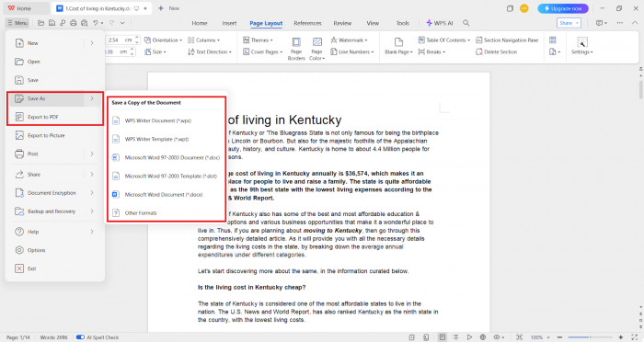Screen dimensions: 644x342
Task: Choose Microsoft Word Document (*.docx) format
Action: coord(167,195)
